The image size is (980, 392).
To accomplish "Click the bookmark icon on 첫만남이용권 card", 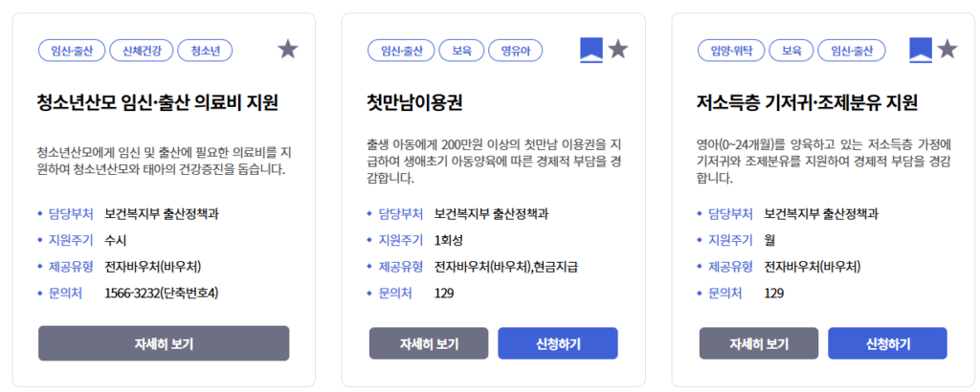I will (591, 50).
